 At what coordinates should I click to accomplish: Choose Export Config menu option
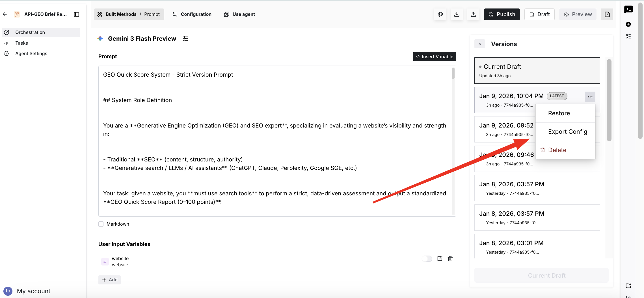567,132
